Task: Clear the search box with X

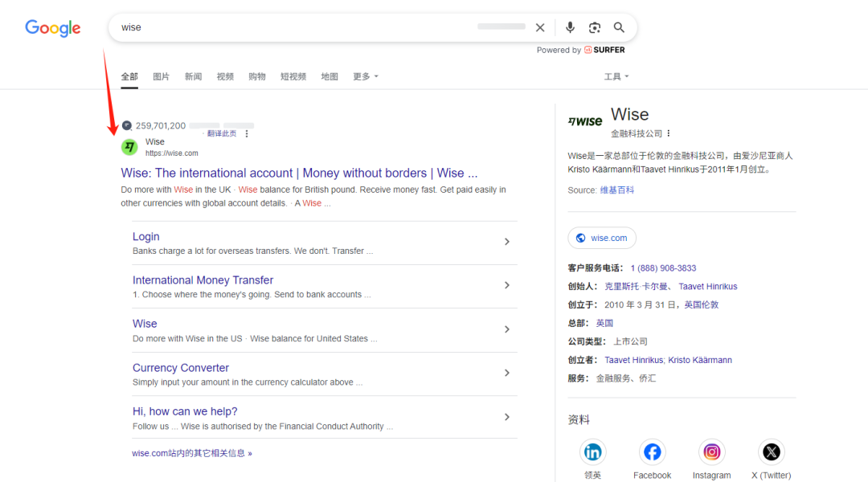Action: (x=540, y=27)
